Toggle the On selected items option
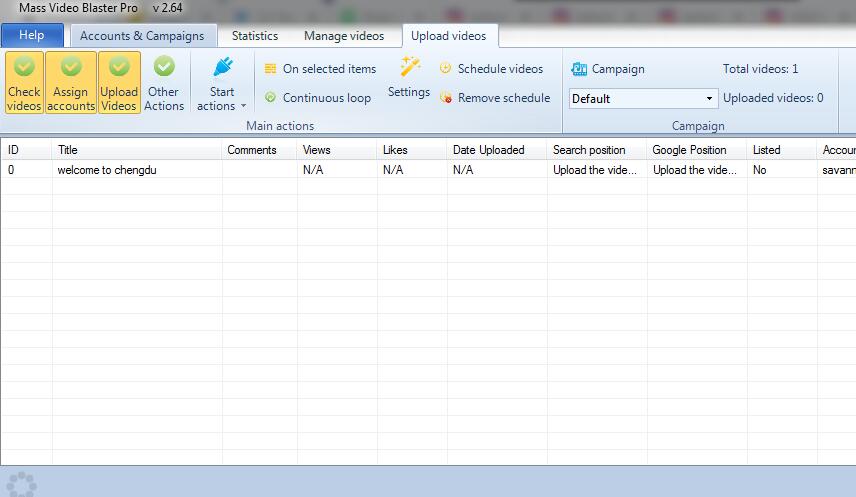The width and height of the screenshot is (856, 497). click(320, 69)
